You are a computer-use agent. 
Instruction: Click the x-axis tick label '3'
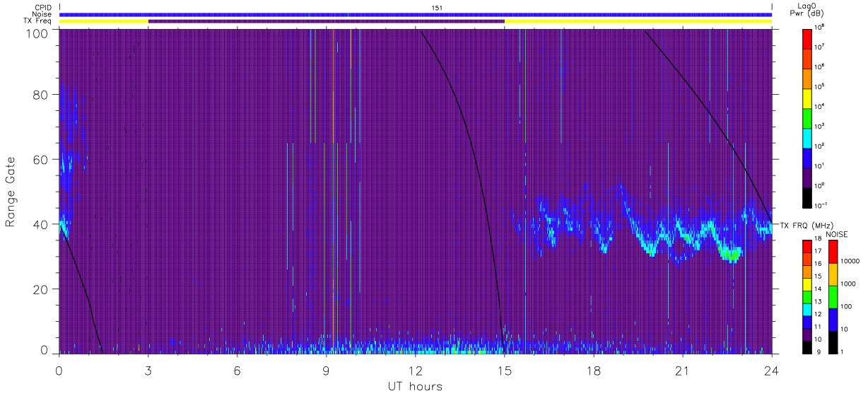click(x=148, y=371)
